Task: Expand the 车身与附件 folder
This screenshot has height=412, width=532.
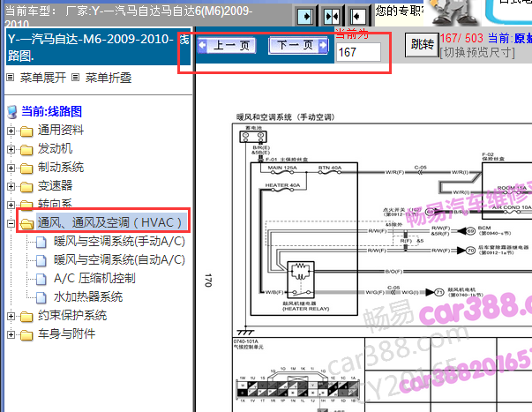Action: pyautogui.click(x=11, y=334)
